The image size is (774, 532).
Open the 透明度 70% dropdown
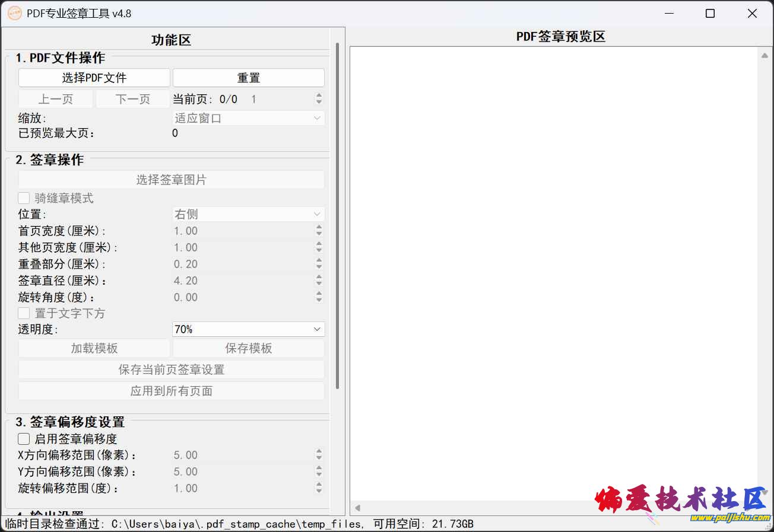point(248,329)
